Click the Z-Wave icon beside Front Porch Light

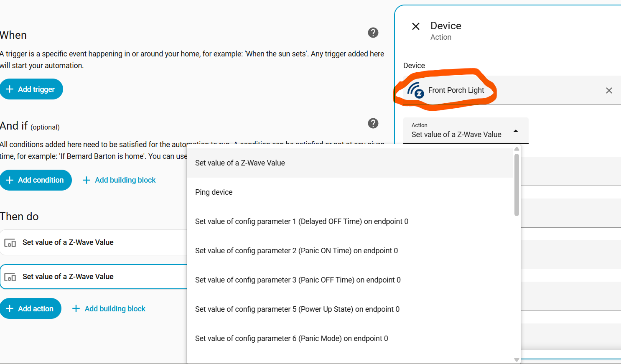pyautogui.click(x=416, y=90)
